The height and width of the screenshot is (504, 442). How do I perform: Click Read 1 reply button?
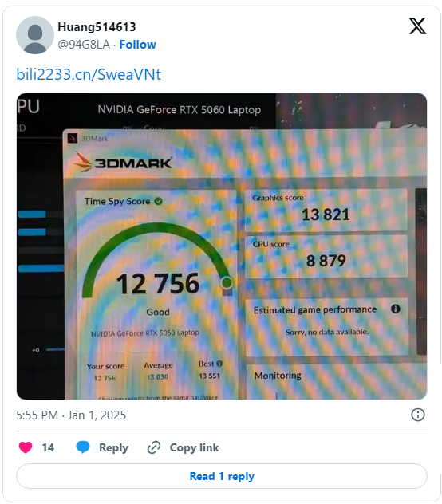pos(222,476)
